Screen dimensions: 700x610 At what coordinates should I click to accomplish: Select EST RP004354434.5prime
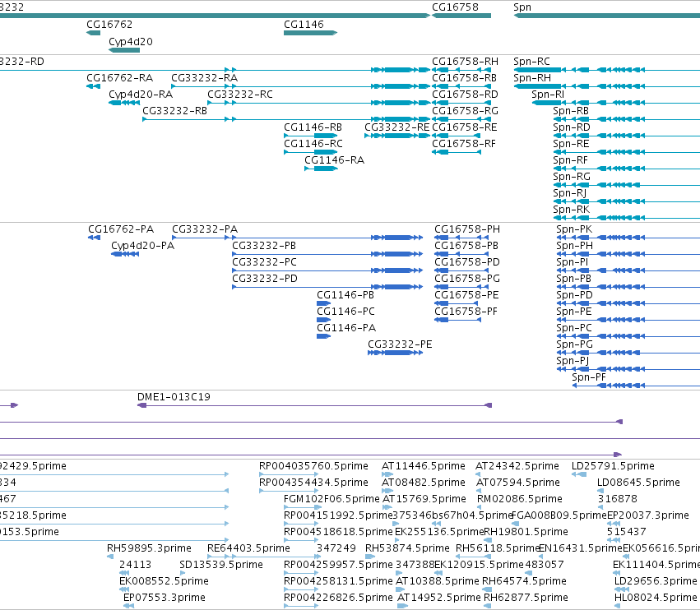coord(313,483)
